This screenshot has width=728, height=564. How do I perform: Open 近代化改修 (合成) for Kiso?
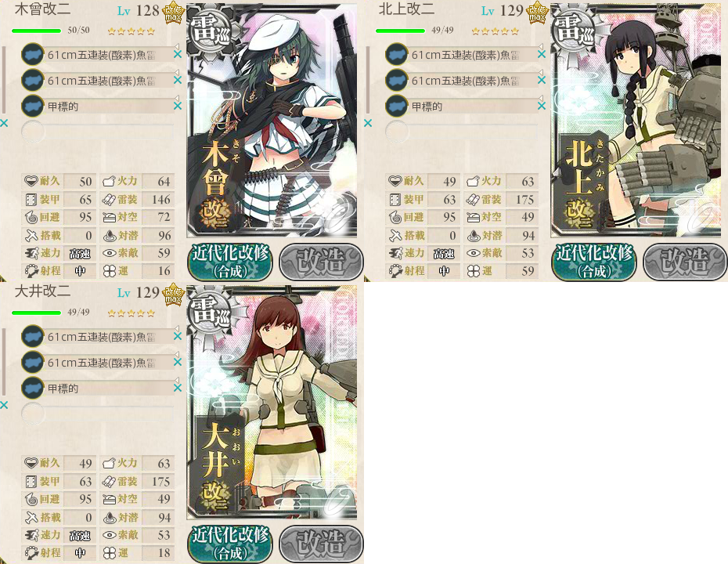point(230,262)
